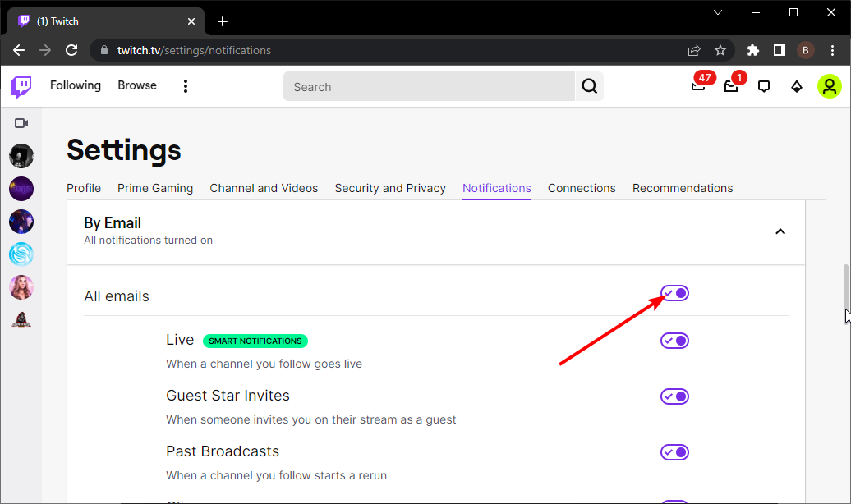Open Prime Loot crown icon with 47 badge
The width and height of the screenshot is (851, 504).
coord(698,86)
